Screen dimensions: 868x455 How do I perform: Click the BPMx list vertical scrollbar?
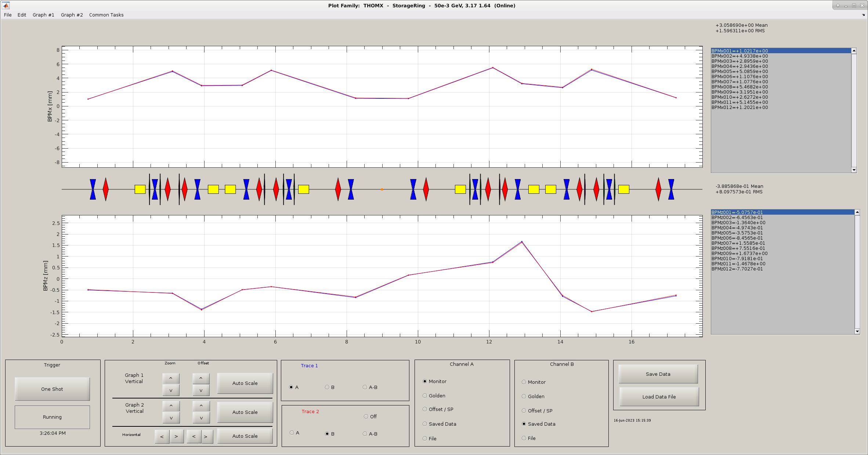click(x=854, y=110)
